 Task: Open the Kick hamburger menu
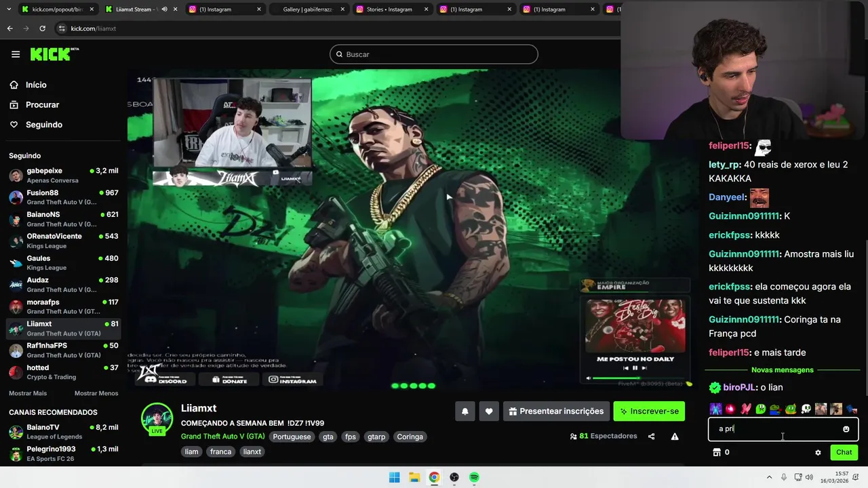(x=16, y=54)
